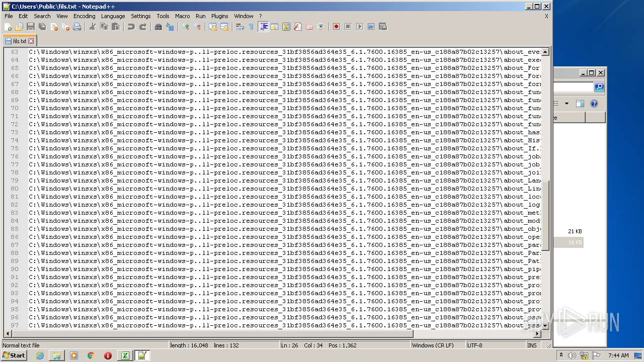644x362 pixels.
Task: Click the Save All toolbar icon
Action: coord(42,27)
